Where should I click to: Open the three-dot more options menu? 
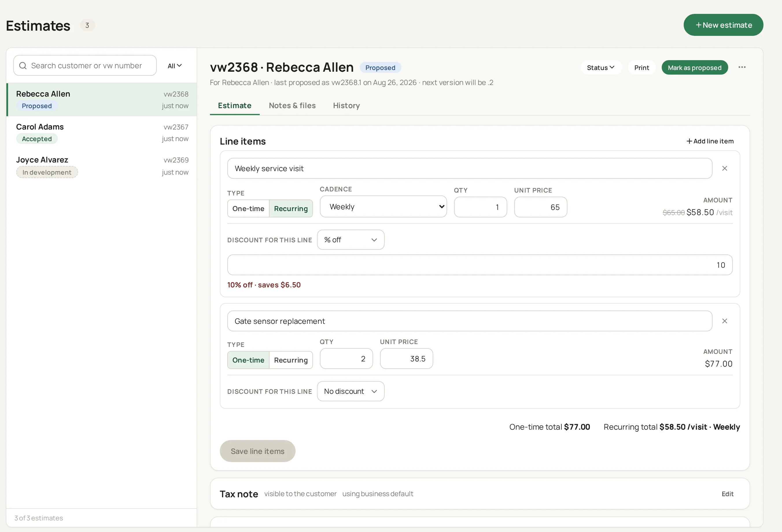[x=742, y=67]
